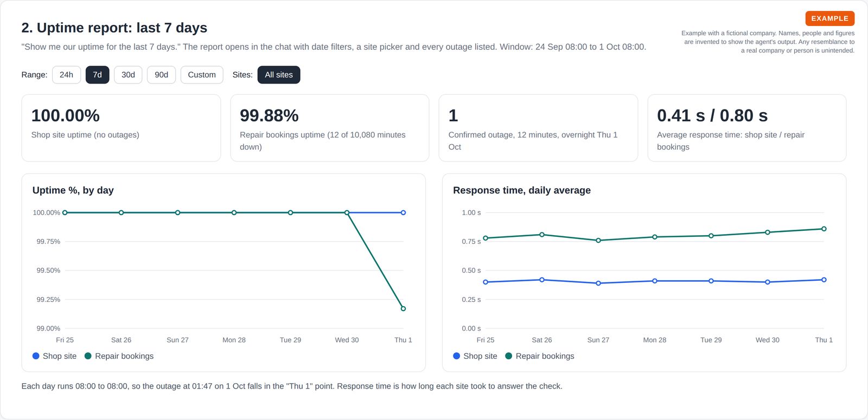Viewport: 868px width, 420px height.
Task: Click 'Tue 29' label on Uptime chart
Action: pyautogui.click(x=290, y=340)
